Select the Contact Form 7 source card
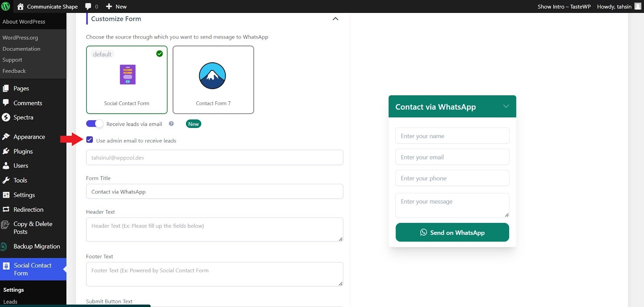Image resolution: width=644 pixels, height=307 pixels. pos(213,80)
